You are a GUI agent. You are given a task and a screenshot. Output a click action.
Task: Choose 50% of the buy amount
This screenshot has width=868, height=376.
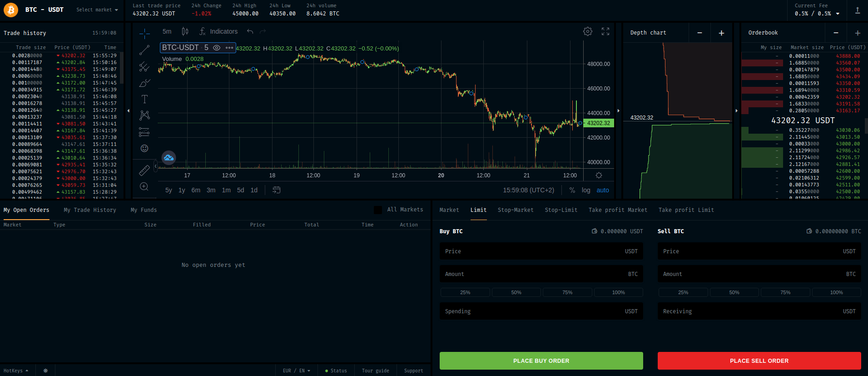[x=516, y=292]
